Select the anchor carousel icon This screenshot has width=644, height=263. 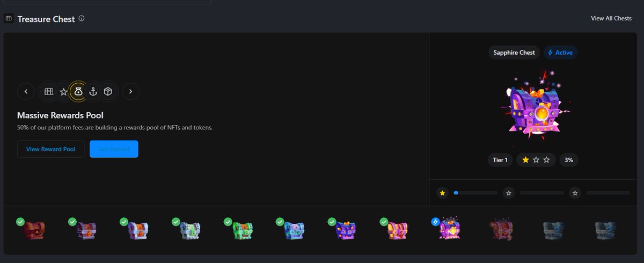[93, 92]
